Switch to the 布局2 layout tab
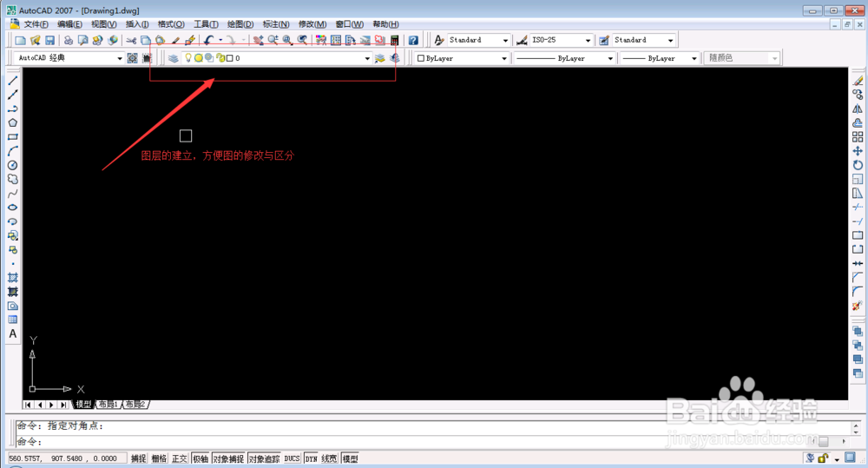The width and height of the screenshot is (868, 468). click(135, 405)
